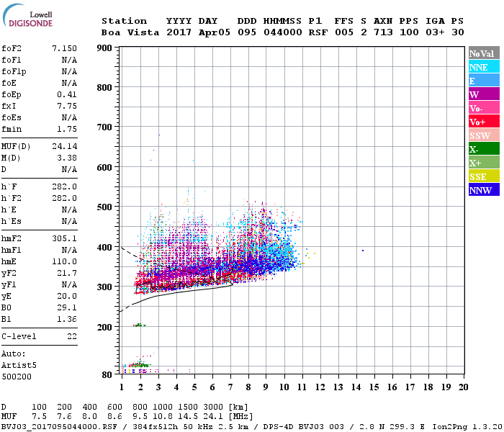Image resolution: width=504 pixels, height=432 pixels.
Task: Click the Apr05 date in header
Action: 215,32
